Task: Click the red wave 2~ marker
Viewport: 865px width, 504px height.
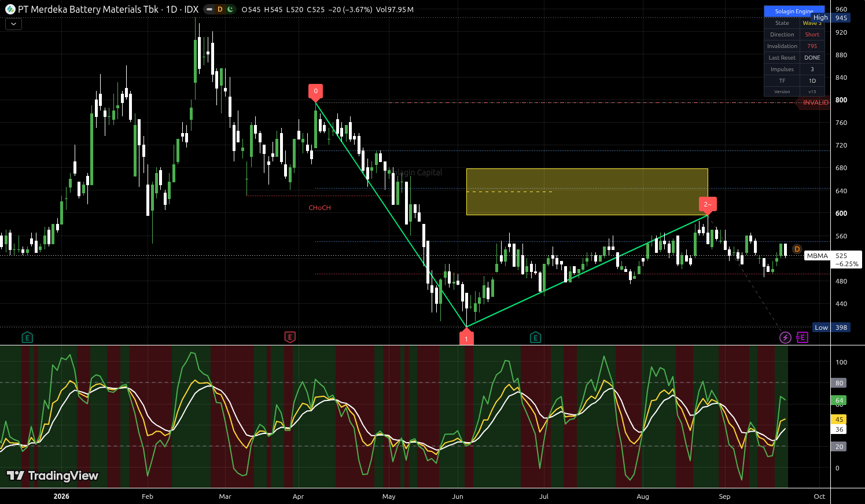Action: 708,205
